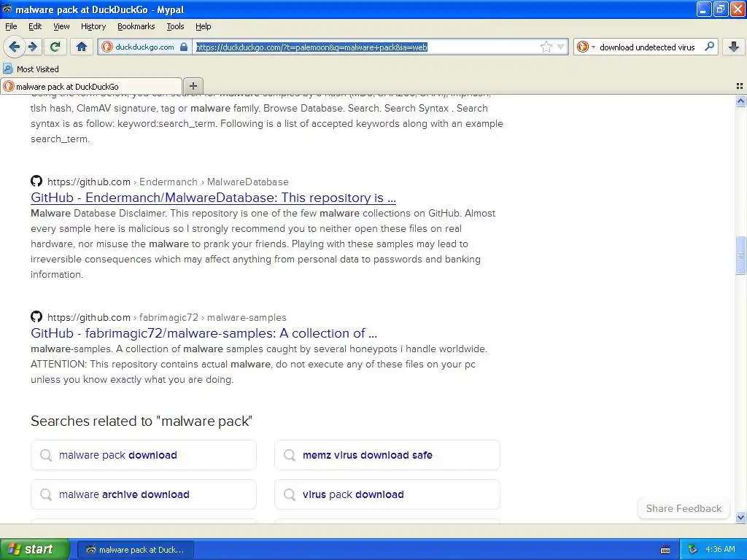Click the GitHub icon beside Endermanch result

coord(36,181)
